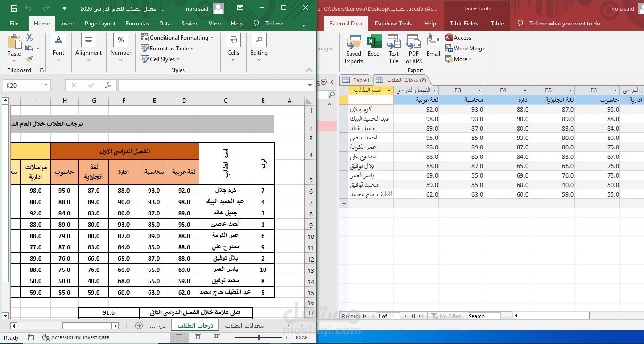The width and height of the screenshot is (644, 344).
Task: Switch Excel to Page Layout view
Action: (x=198, y=337)
